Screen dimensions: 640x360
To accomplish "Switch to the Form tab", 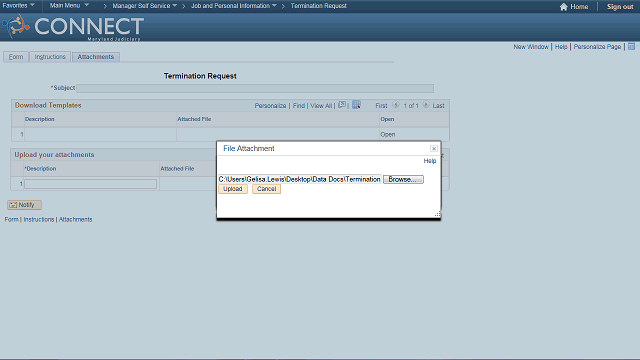I will tap(16, 57).
